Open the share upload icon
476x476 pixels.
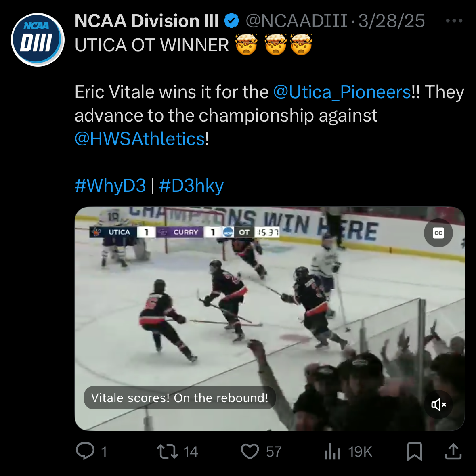[453, 451]
